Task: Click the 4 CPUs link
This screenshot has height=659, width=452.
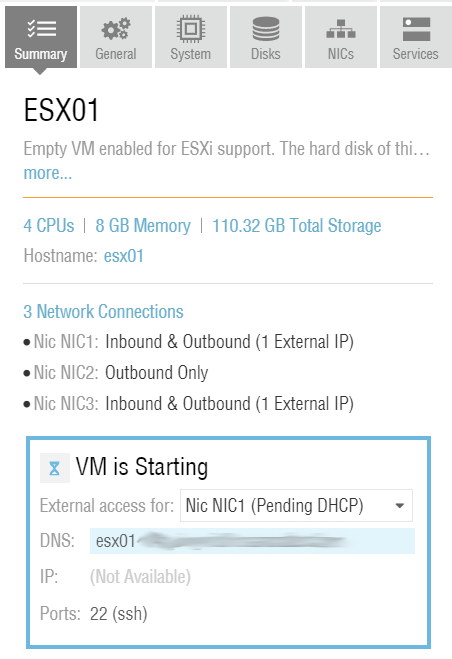Action: (x=49, y=226)
